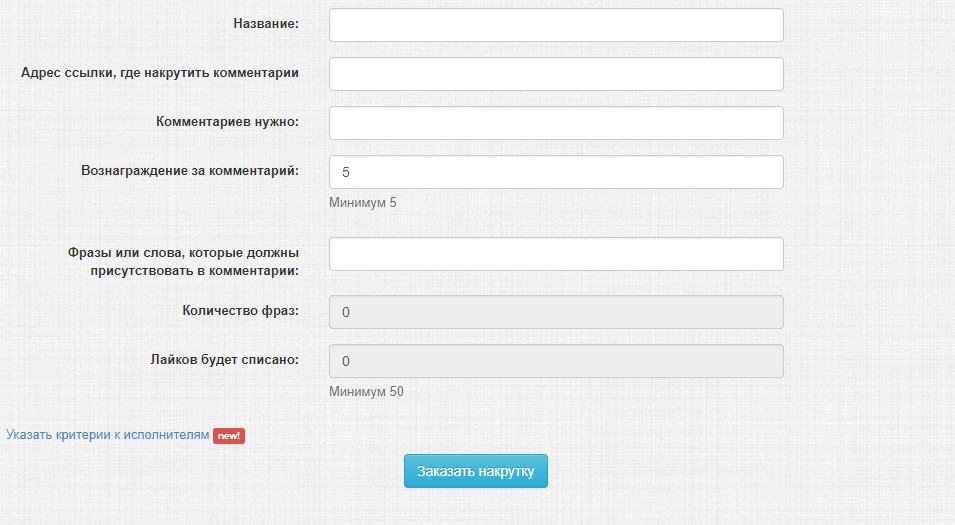Select the 'Комментариев нужно' input box
955x525 pixels.
pyautogui.click(x=556, y=123)
